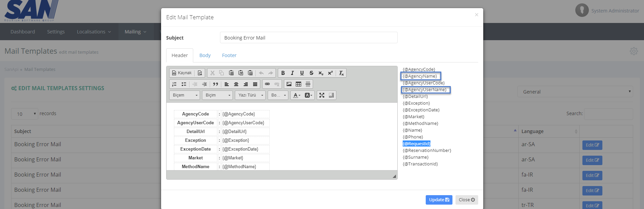644x209 pixels.
Task: Click the block quote icon
Action: click(216, 84)
